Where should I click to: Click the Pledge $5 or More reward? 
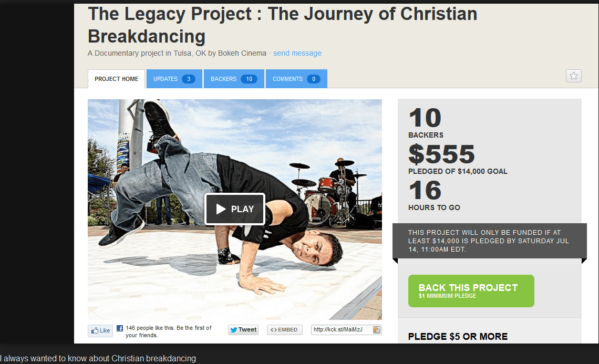pos(458,337)
